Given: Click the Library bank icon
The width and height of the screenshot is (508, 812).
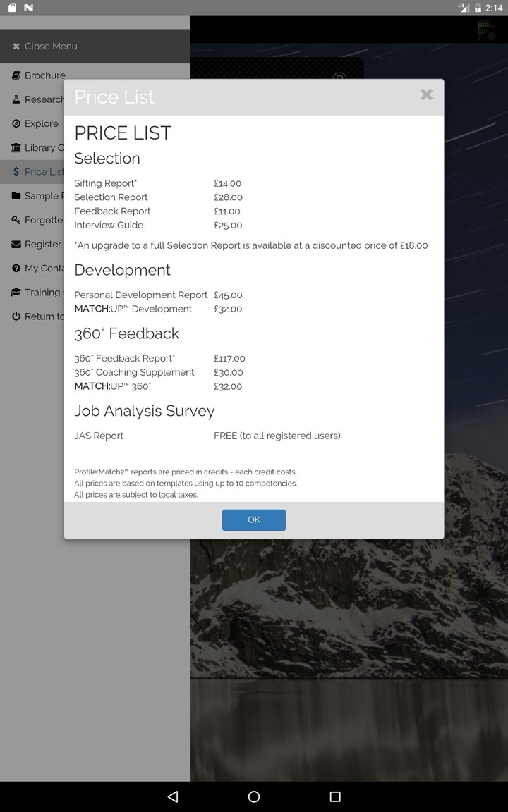Looking at the screenshot, I should 16,147.
